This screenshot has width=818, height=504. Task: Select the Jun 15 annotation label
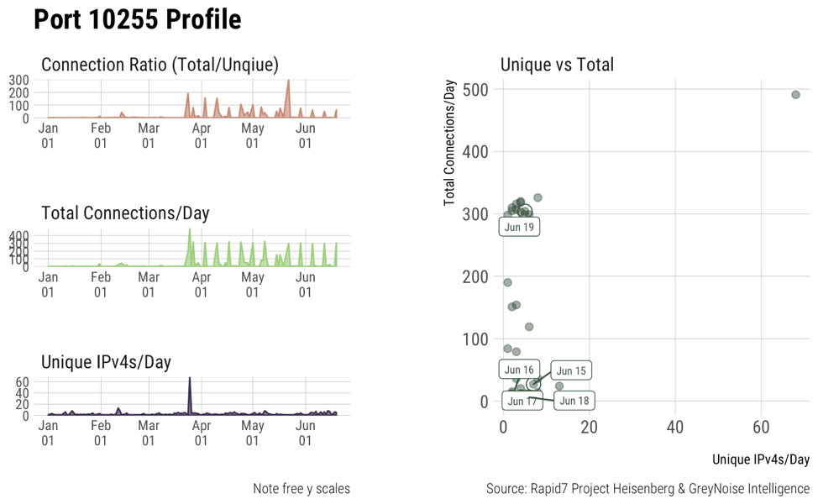[571, 370]
